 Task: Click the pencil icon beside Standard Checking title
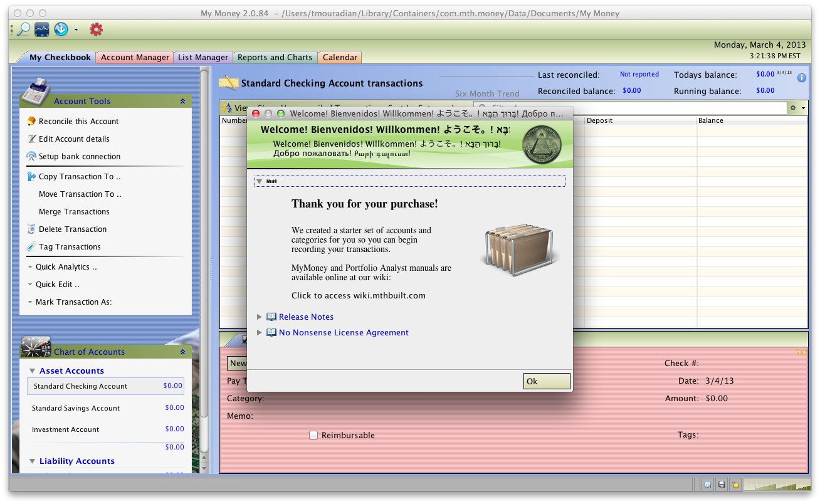229,83
